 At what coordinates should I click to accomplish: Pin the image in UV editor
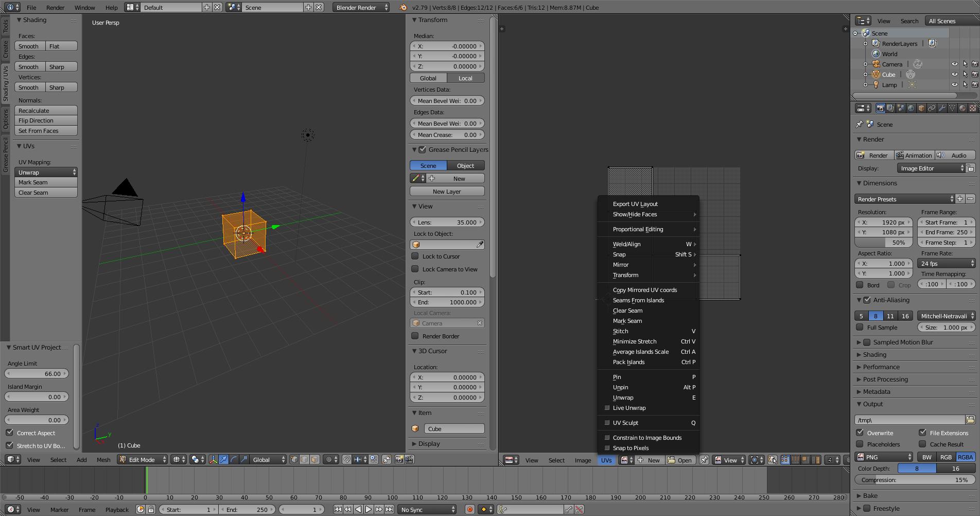pyautogui.click(x=704, y=460)
